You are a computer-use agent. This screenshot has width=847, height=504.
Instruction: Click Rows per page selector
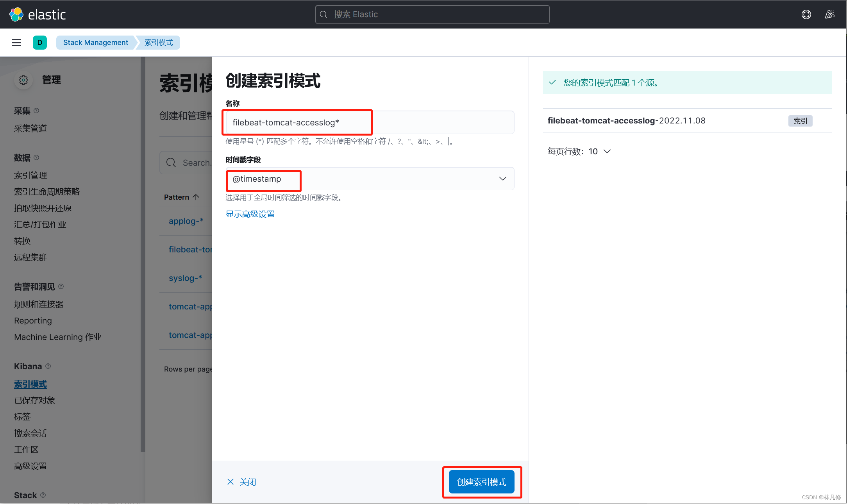coord(188,369)
